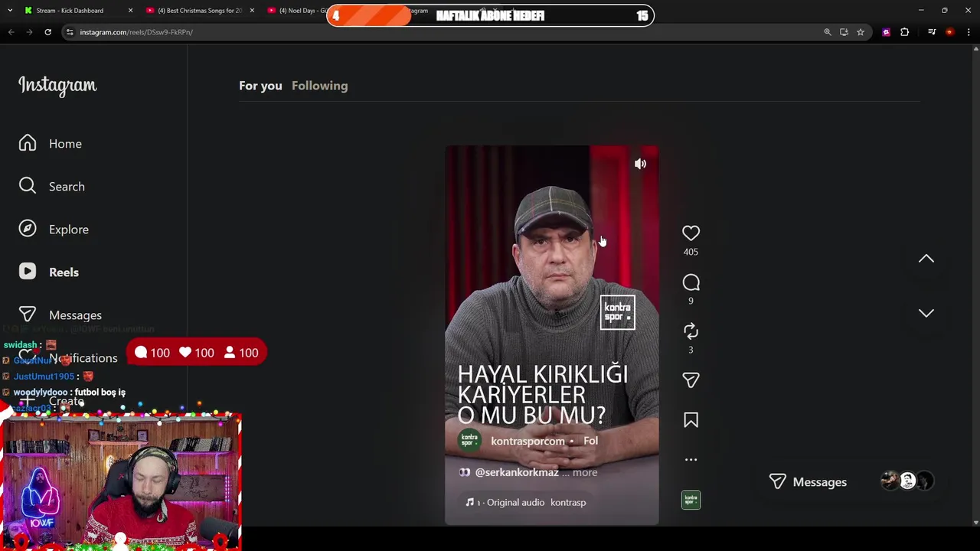980x551 pixels.
Task: Click the message avatars in Messages bar
Action: click(907, 481)
